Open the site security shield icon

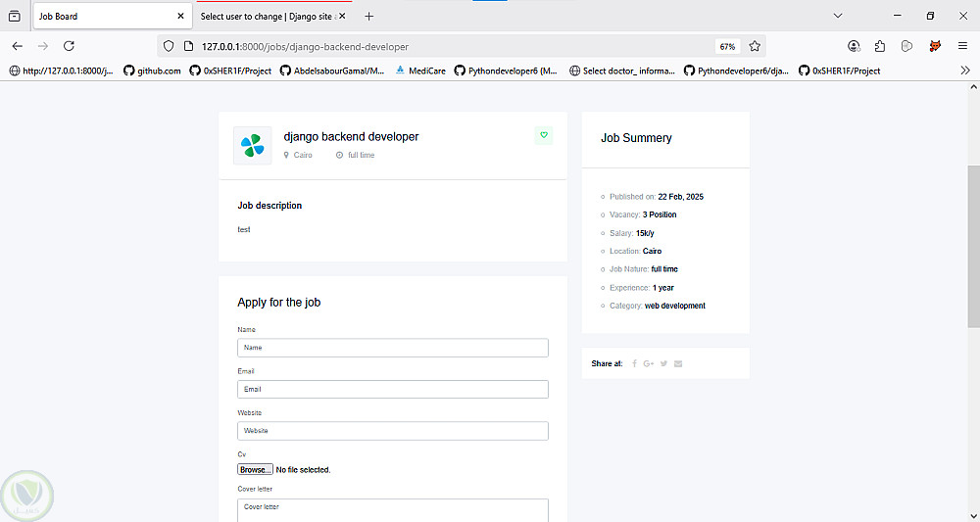[169, 46]
